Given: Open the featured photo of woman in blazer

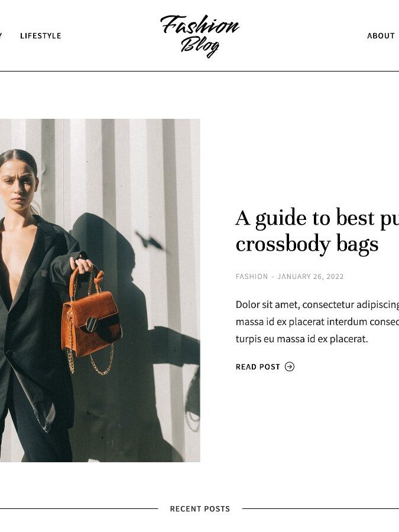Looking at the screenshot, I should pyautogui.click(x=100, y=290).
